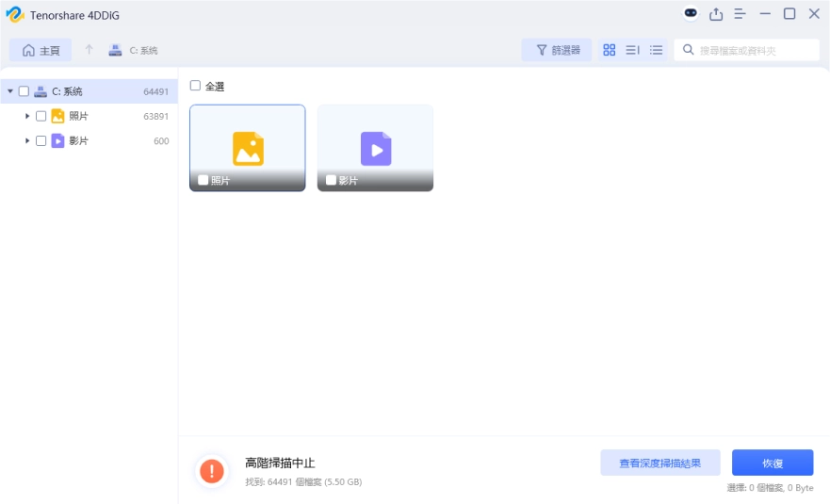Click the 600 count beside 影片
830x504 pixels.
tap(161, 140)
